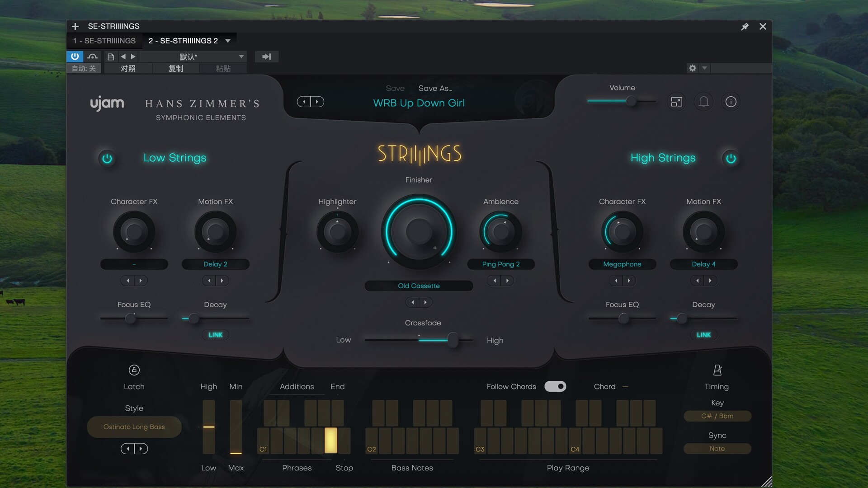868x488 pixels.
Task: Click next arrow under Old Cassette
Action: [425, 302]
